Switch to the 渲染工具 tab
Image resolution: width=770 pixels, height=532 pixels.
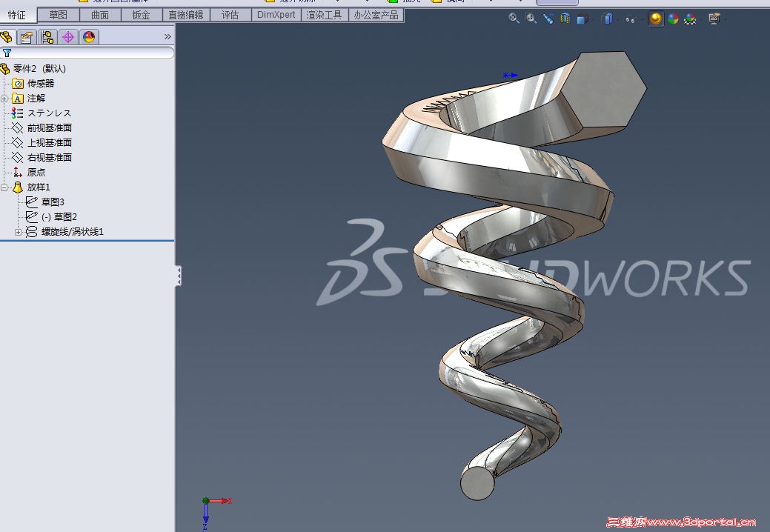click(324, 16)
